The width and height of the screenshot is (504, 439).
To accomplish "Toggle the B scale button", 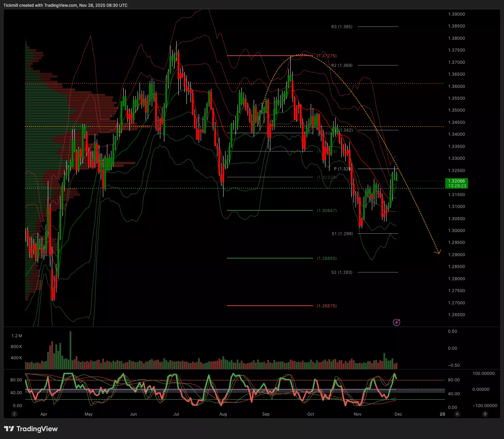I will tap(485, 414).
